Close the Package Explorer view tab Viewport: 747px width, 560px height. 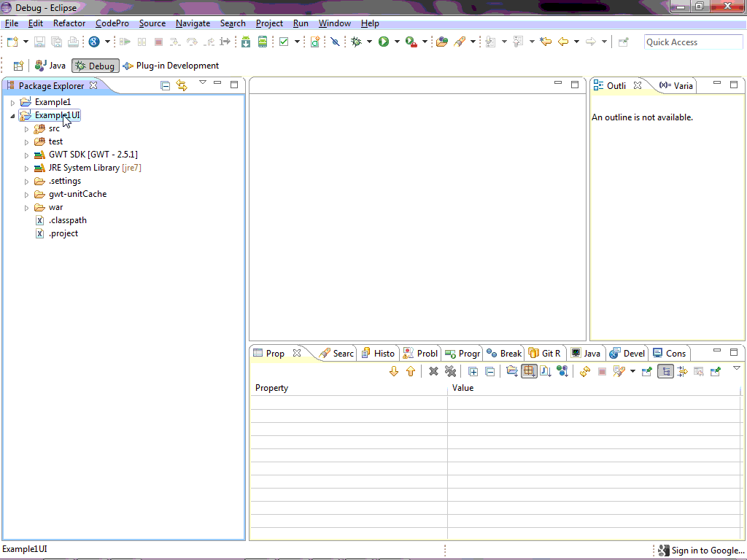[93, 85]
